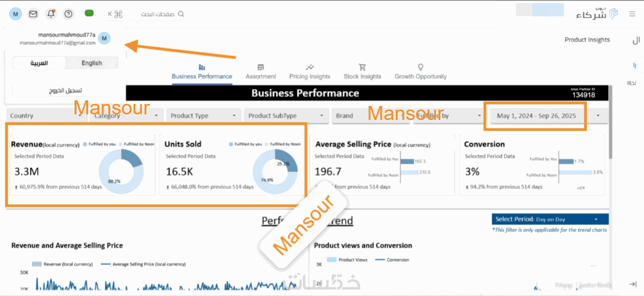
Task: Click the Growth Opportunity lightbulb icon
Action: [x=420, y=67]
